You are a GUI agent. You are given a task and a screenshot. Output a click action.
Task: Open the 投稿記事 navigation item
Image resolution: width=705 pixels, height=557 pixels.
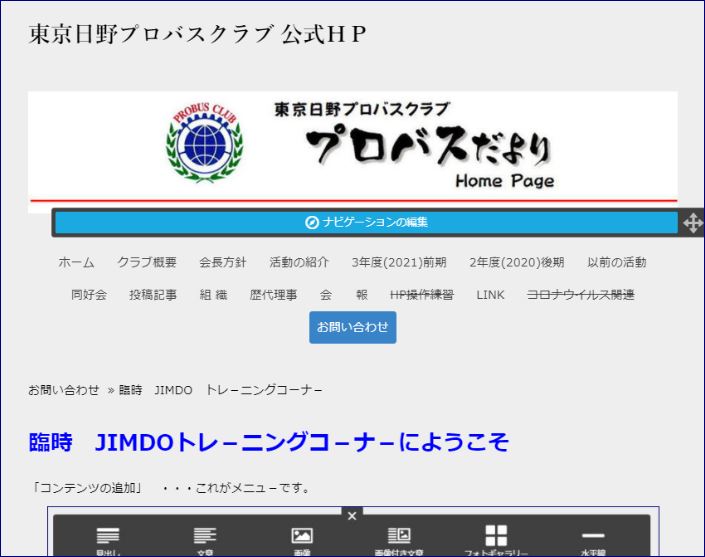click(x=153, y=295)
